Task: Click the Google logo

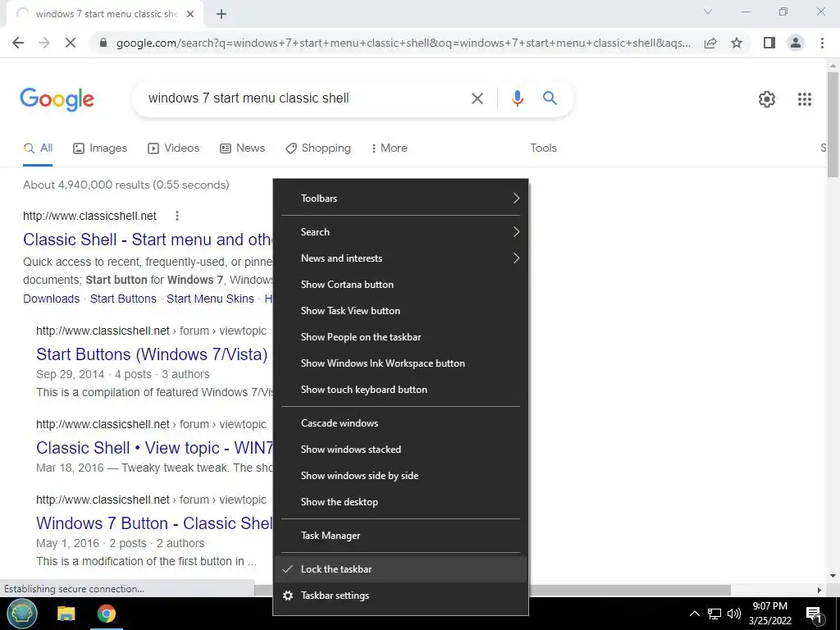Action: pos(57,99)
